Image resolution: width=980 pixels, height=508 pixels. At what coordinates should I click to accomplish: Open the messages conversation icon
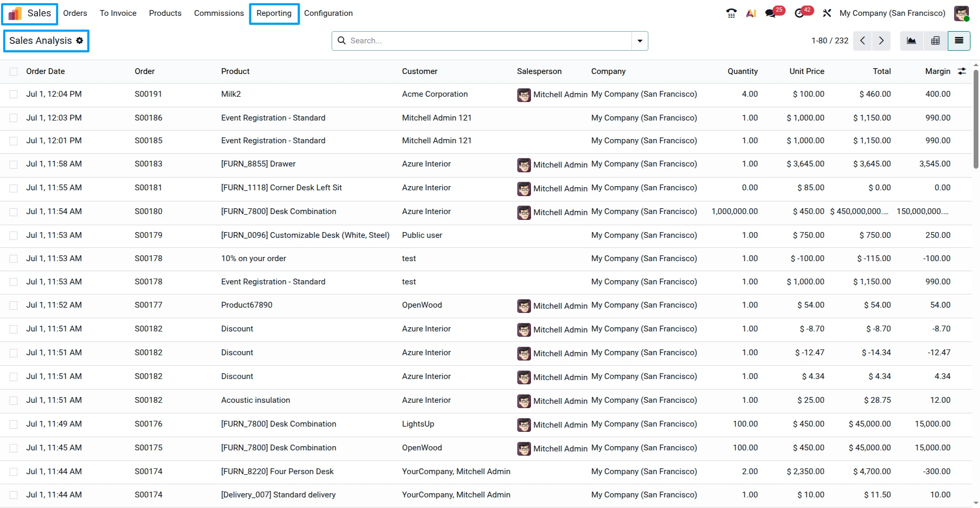(771, 13)
